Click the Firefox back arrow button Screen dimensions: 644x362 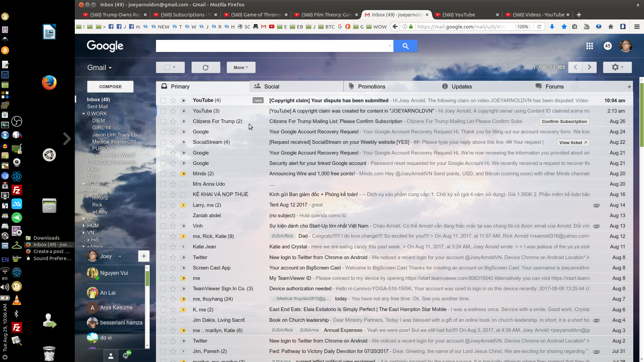(395, 26)
